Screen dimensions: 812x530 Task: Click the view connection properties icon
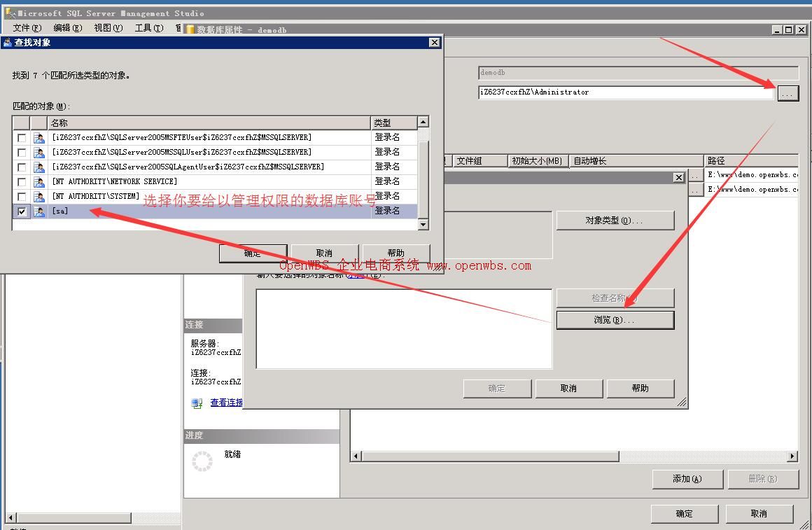coord(197,403)
